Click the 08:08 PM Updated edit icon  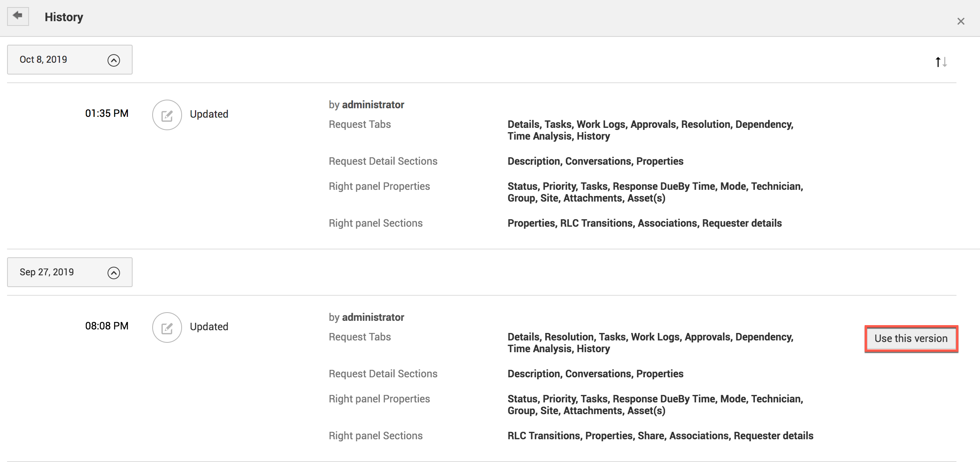[167, 327]
